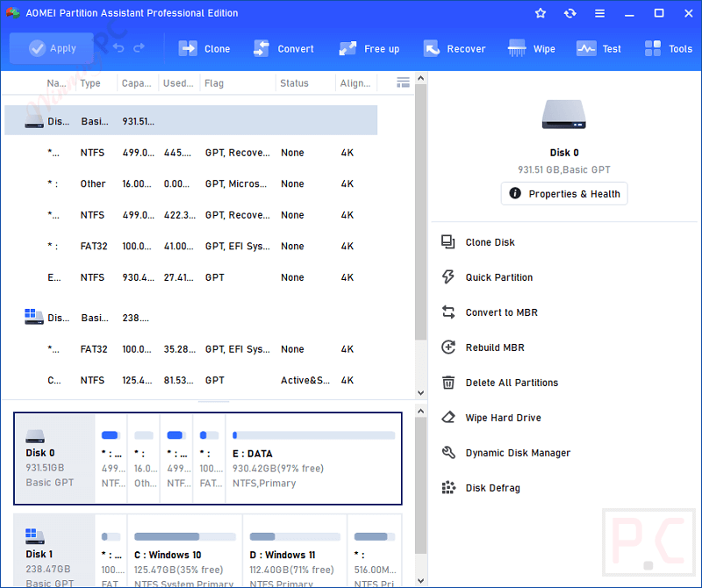
Task: Open Disk Defrag from the sidebar
Action: pyautogui.click(x=490, y=487)
